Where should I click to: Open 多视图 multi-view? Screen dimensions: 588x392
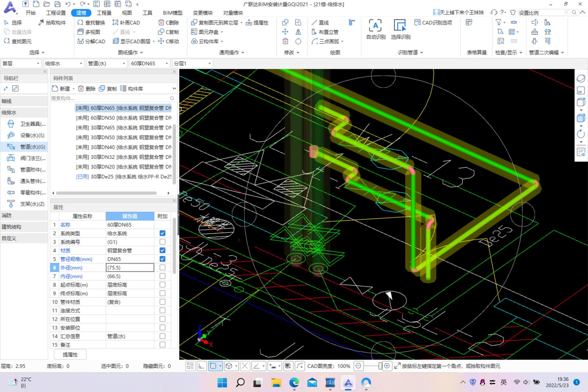pyautogui.click(x=89, y=32)
